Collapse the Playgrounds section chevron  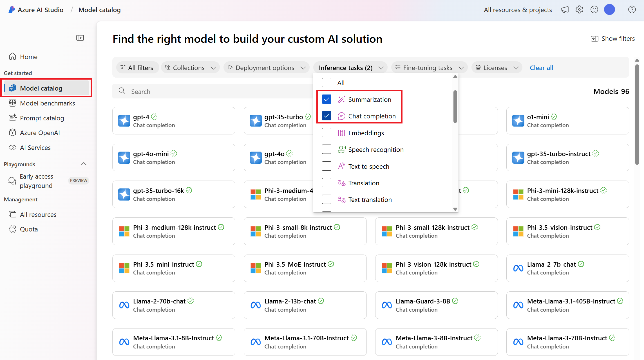point(84,164)
